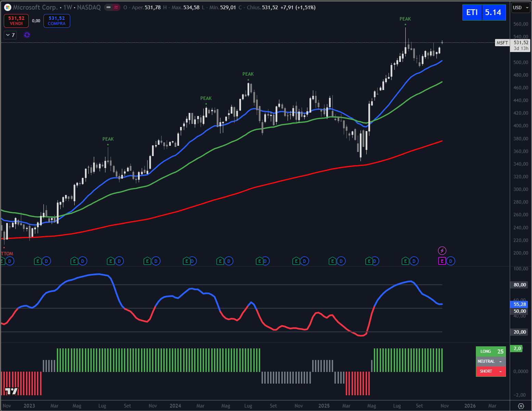Click the purple refresh icon below the sell button
This screenshot has width=532, height=411.
click(x=27, y=35)
